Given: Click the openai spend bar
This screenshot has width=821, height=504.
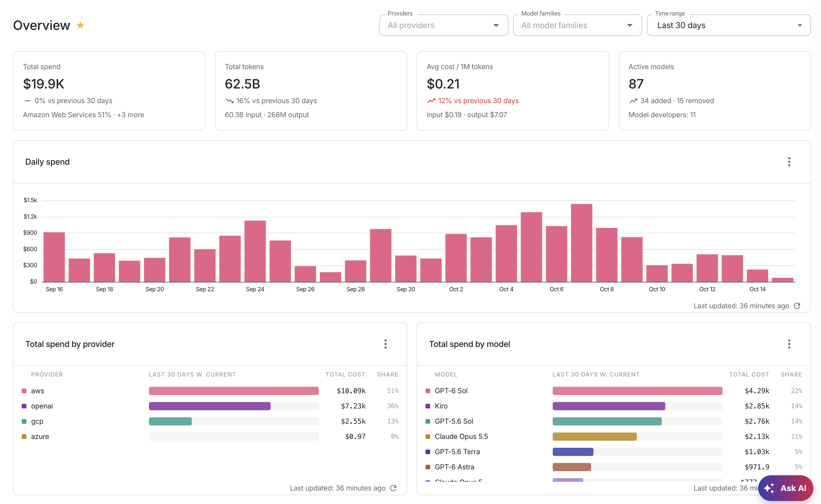Looking at the screenshot, I should 210,406.
